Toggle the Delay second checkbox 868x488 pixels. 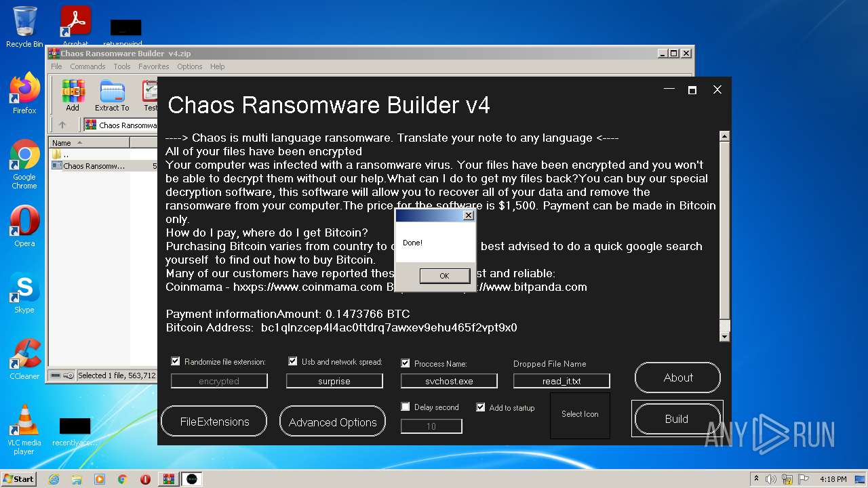point(406,407)
